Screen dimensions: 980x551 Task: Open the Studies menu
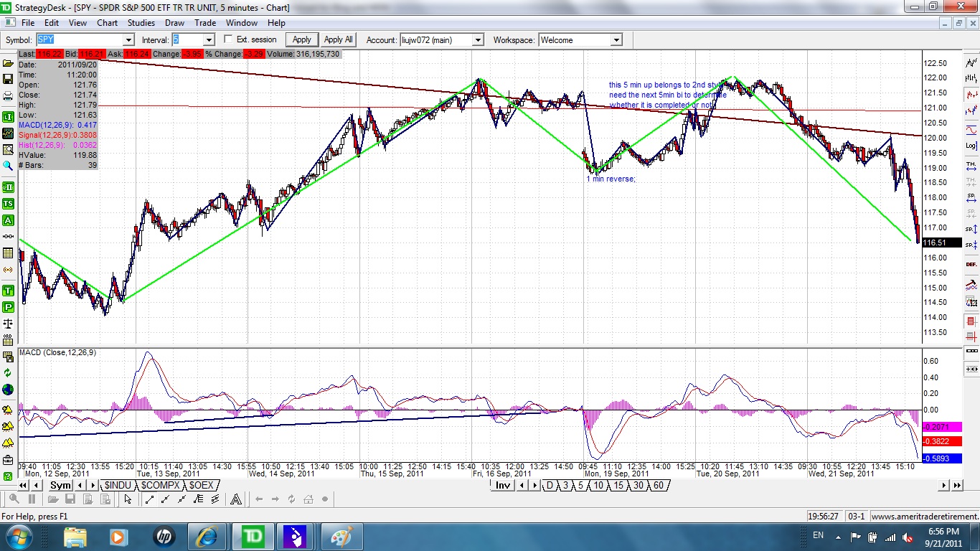pos(141,23)
